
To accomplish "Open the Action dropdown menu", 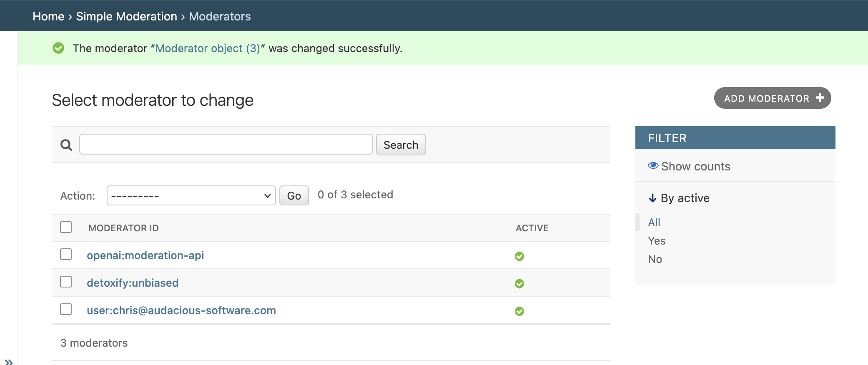I will (x=191, y=195).
